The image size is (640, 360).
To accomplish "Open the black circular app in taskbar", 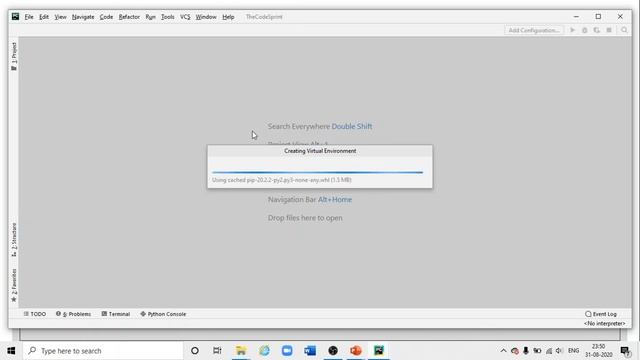I will pos(333,351).
